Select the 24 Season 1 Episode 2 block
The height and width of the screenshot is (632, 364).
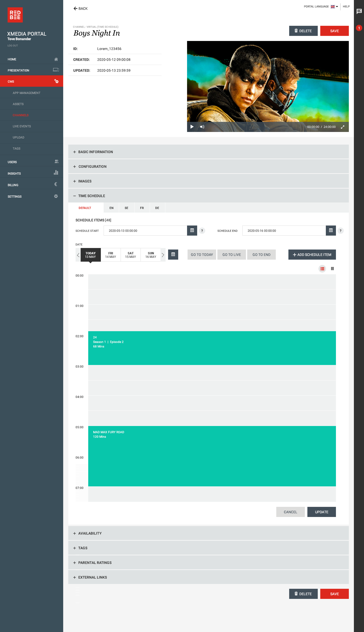(212, 348)
